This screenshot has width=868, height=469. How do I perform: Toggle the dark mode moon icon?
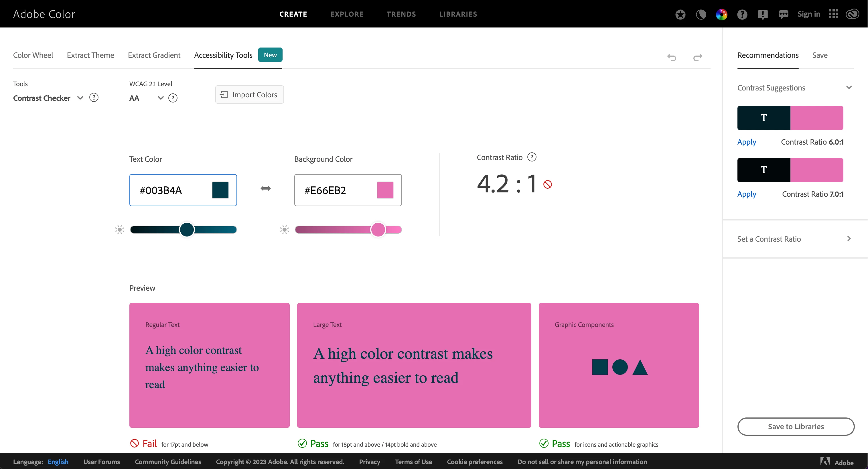click(x=701, y=15)
